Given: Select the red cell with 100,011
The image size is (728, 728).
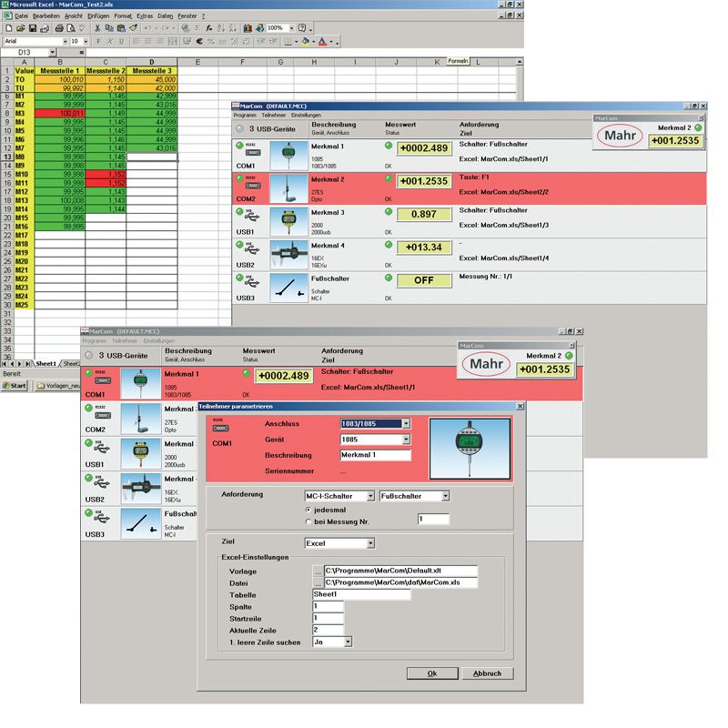Looking at the screenshot, I should coord(60,113).
